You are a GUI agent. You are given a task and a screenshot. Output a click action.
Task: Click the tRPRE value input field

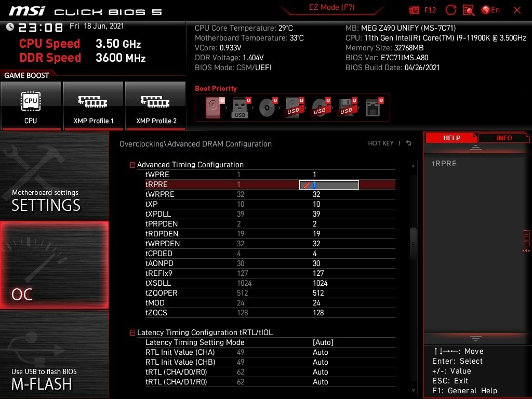click(x=329, y=184)
